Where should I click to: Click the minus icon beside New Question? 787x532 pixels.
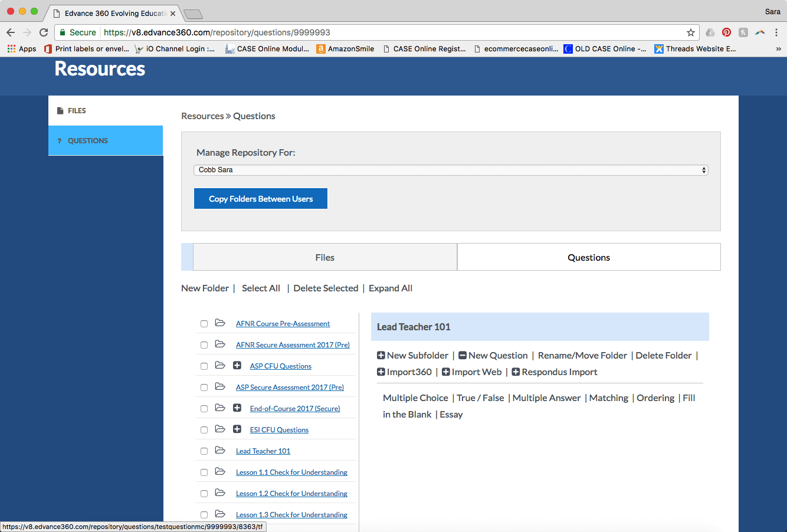click(463, 356)
